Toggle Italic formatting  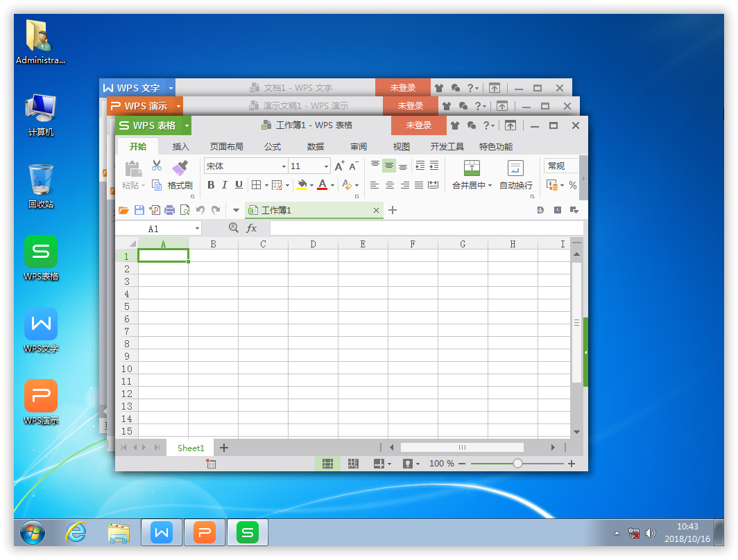[x=225, y=185]
